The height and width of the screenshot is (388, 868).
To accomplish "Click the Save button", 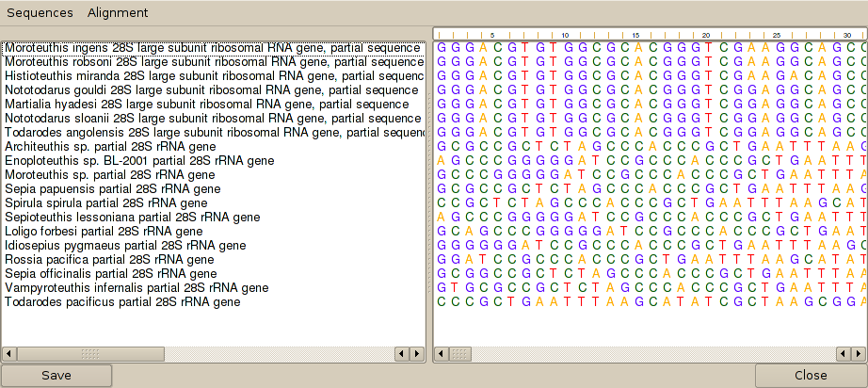I will pos(56,375).
